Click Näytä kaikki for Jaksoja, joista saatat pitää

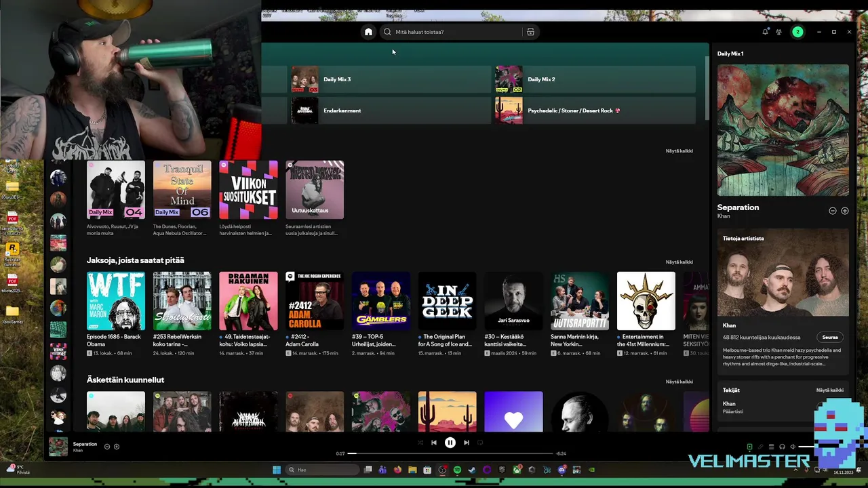coord(679,262)
